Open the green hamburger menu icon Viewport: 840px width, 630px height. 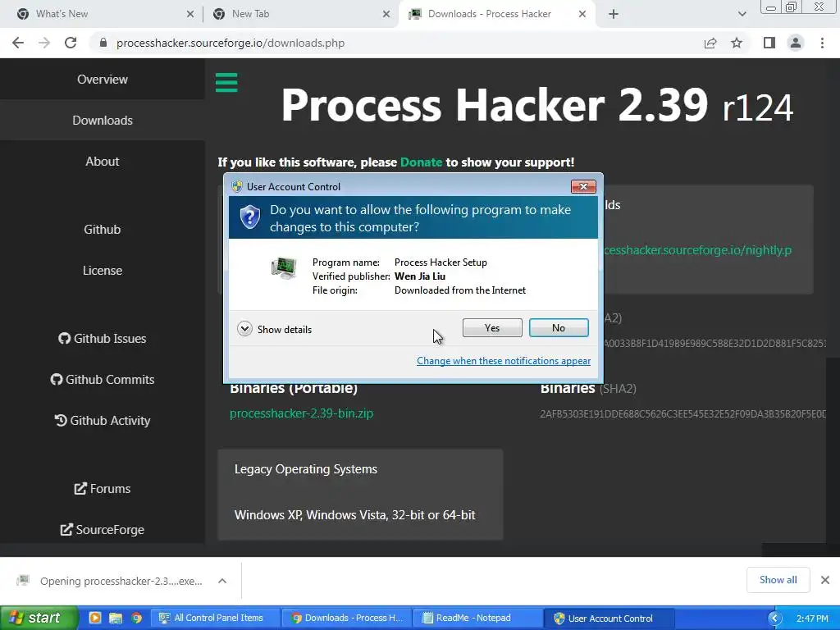[x=226, y=83]
